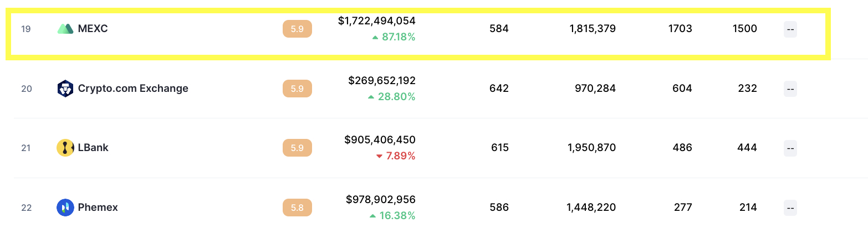Open the Crypto.com Exchange name link
This screenshot has width=868, height=228.
[133, 89]
